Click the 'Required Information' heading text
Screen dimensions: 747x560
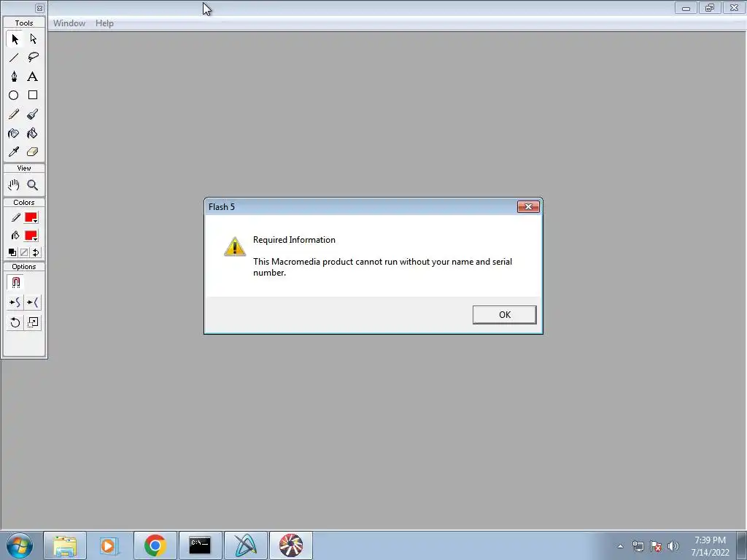click(294, 240)
